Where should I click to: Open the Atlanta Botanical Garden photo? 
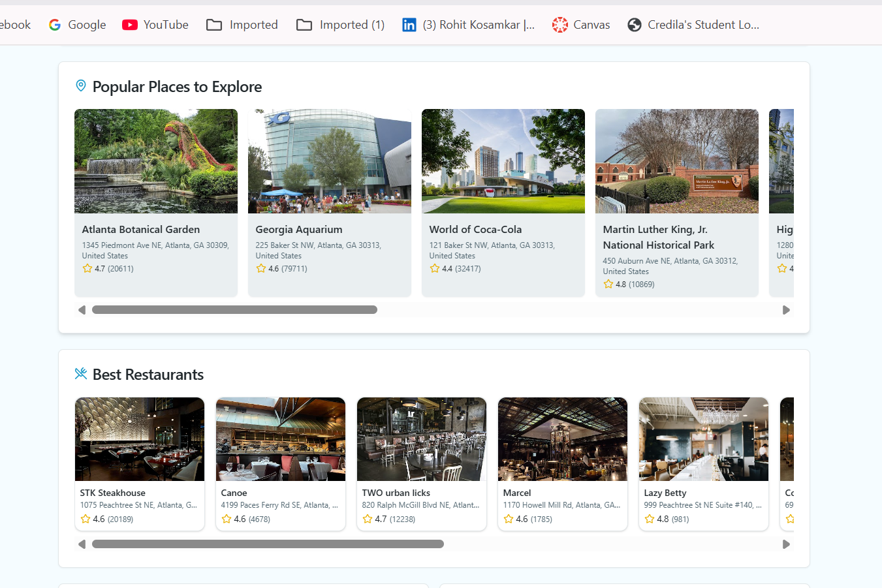click(156, 161)
